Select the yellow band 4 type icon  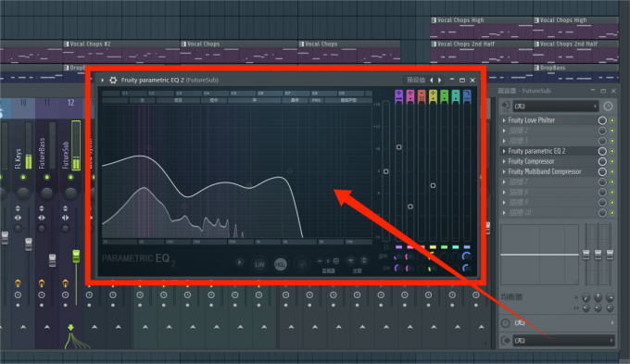click(433, 96)
